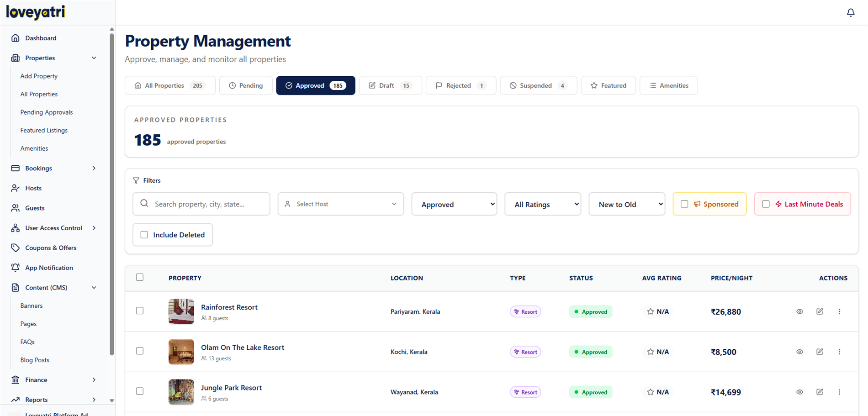Viewport: 868px width, 416px height.
Task: Toggle the Include Deleted checkbox
Action: 144,235
